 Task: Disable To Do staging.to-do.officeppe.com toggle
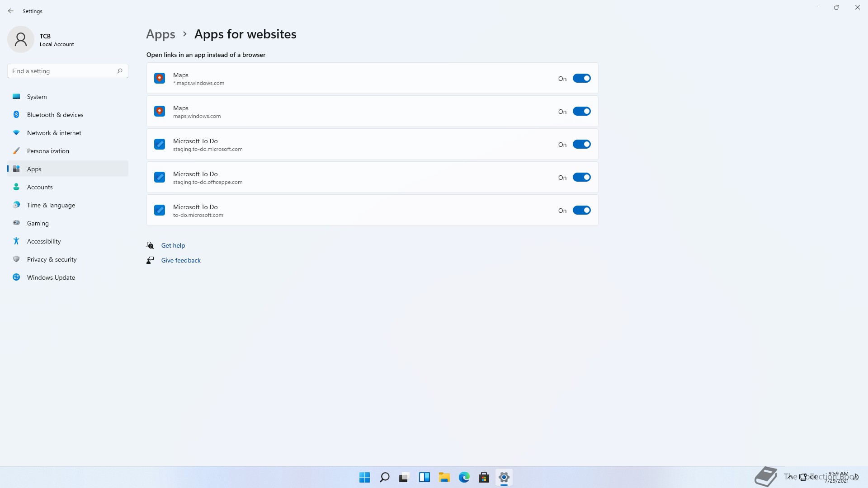point(581,177)
